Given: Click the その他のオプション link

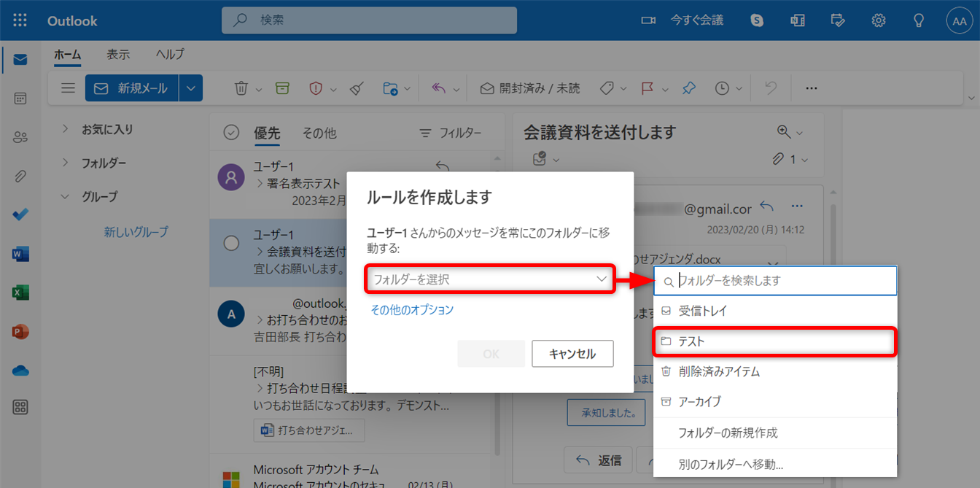Looking at the screenshot, I should tap(412, 310).
